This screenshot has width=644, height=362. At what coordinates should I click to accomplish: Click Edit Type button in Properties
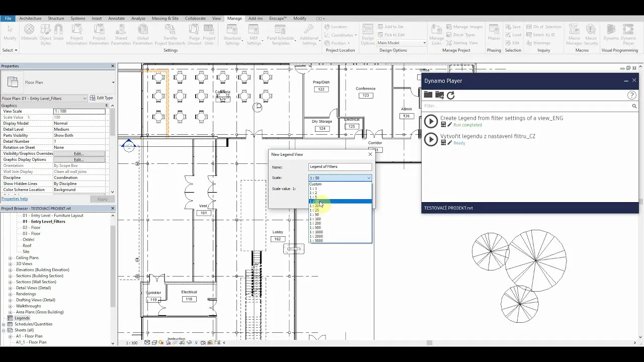coord(101,98)
